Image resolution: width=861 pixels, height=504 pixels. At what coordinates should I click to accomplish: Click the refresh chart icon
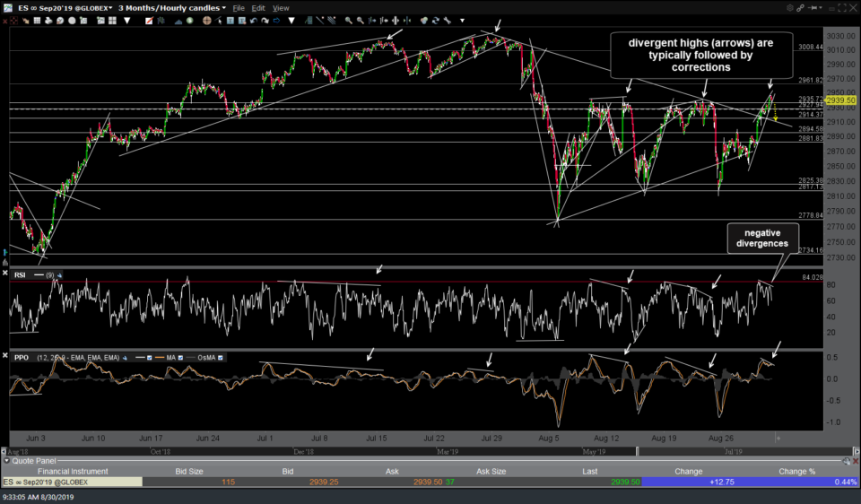click(436, 21)
